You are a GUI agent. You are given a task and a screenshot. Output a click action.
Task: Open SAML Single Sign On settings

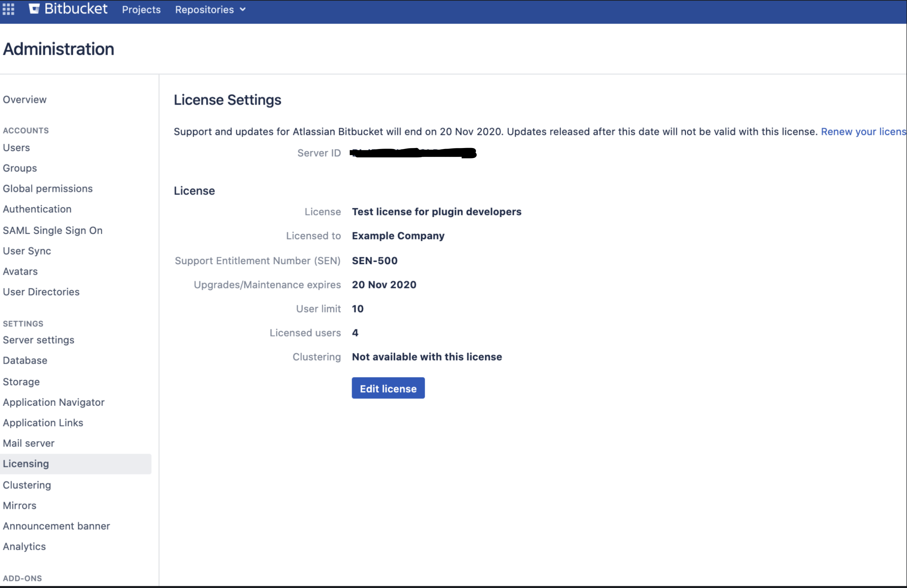53,230
